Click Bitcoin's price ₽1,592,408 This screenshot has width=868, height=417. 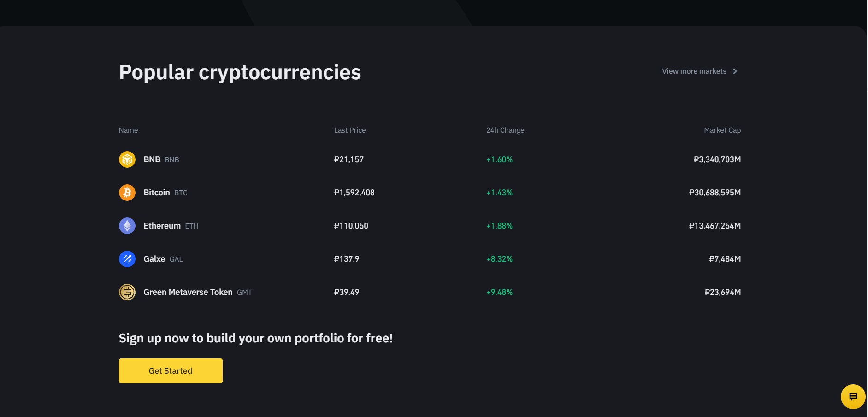click(x=354, y=193)
